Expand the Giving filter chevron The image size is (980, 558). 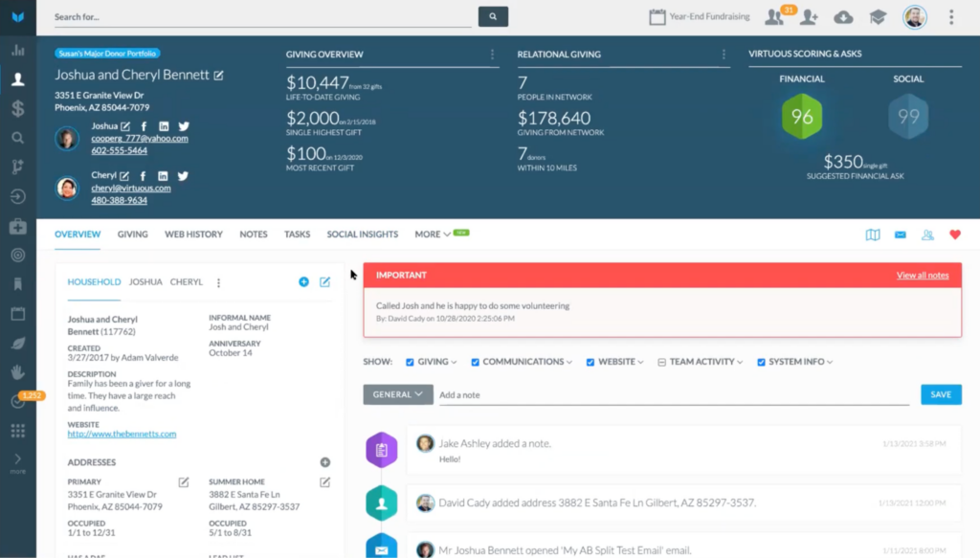[454, 363]
